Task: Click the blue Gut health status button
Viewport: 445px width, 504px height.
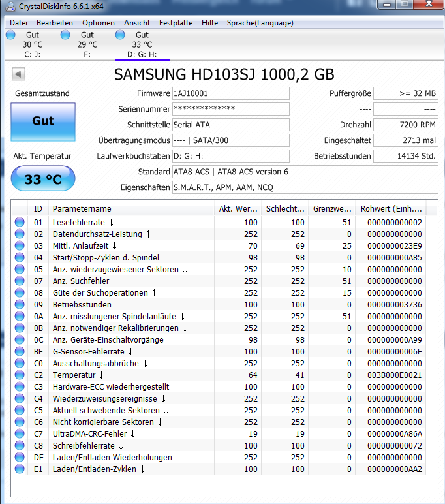Action: click(x=43, y=122)
